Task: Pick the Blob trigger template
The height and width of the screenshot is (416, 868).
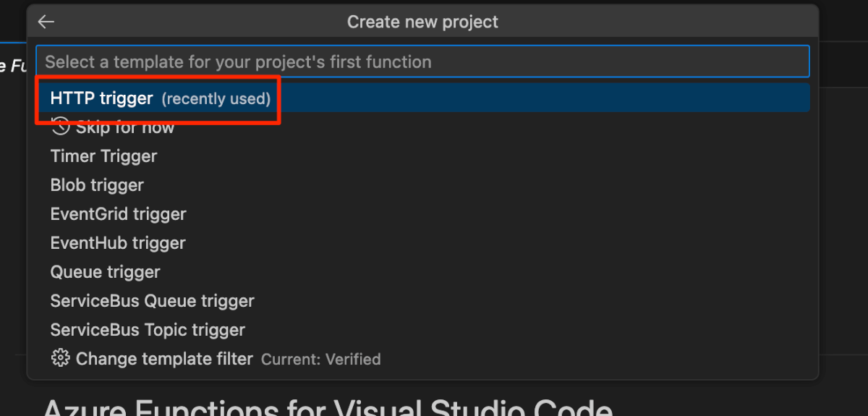Action: [97, 185]
